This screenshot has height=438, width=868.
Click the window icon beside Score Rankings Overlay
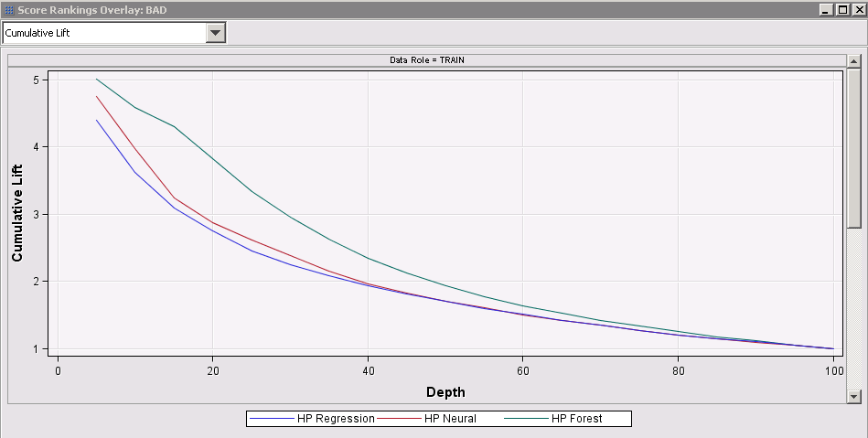pos(9,10)
